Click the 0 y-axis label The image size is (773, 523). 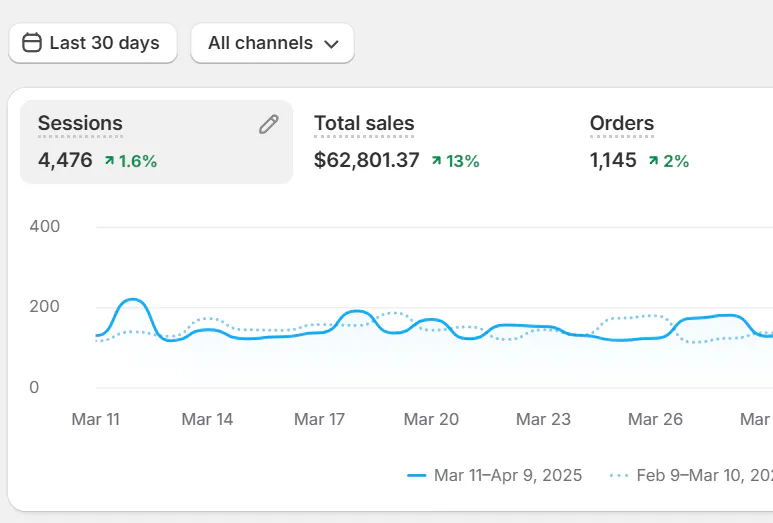click(34, 387)
